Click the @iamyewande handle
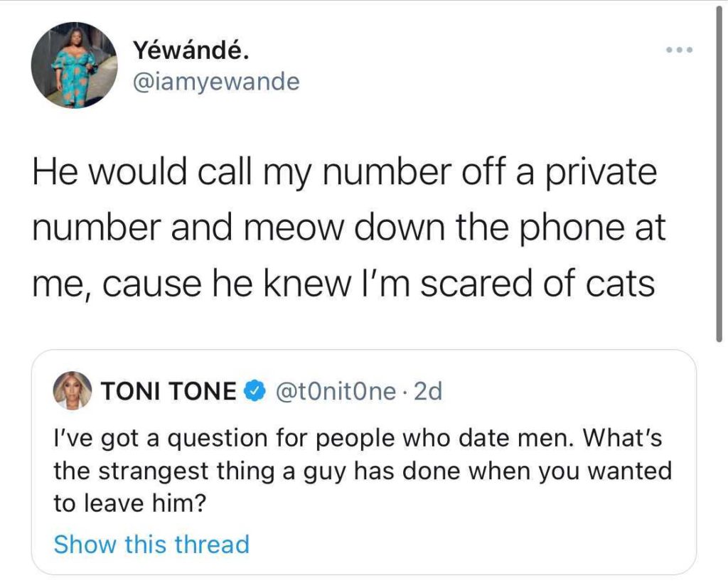This screenshot has width=728, height=588. coord(215,83)
